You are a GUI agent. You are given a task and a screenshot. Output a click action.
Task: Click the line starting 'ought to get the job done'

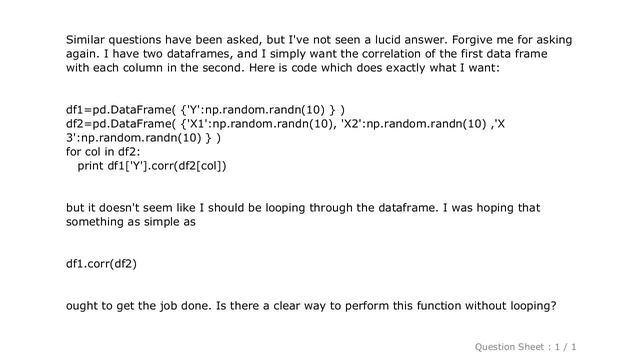pos(311,306)
